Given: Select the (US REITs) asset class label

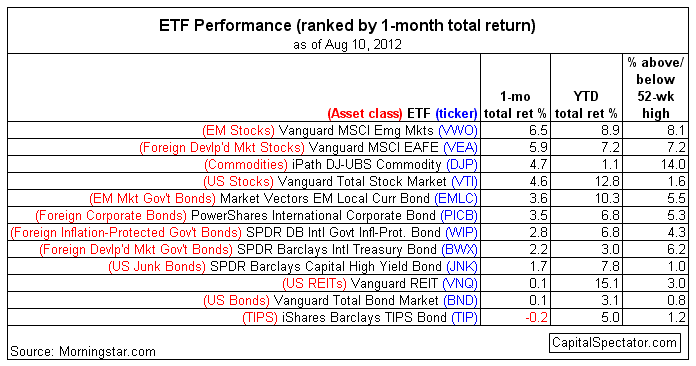Looking at the screenshot, I should tap(314, 283).
